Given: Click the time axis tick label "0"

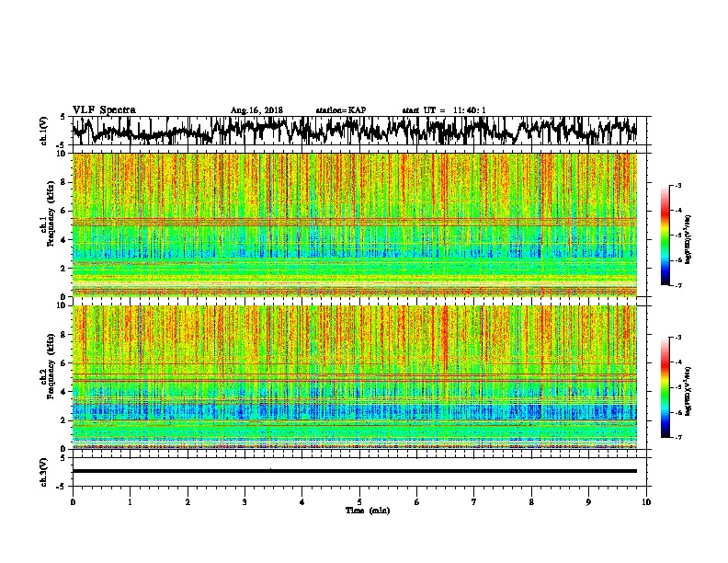Looking at the screenshot, I should (x=73, y=502).
